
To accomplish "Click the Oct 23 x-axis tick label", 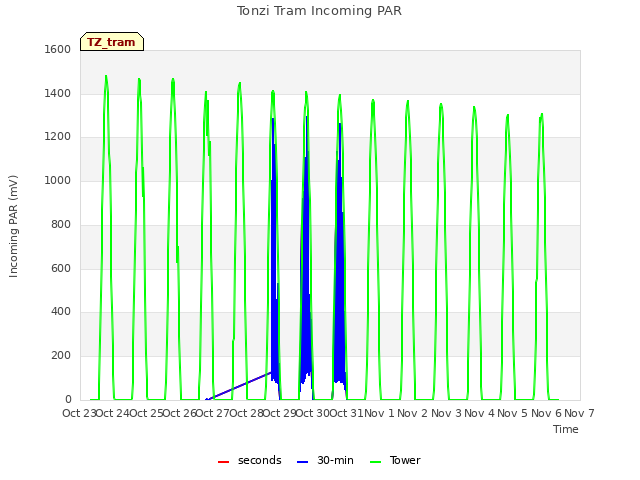I will [x=79, y=413].
